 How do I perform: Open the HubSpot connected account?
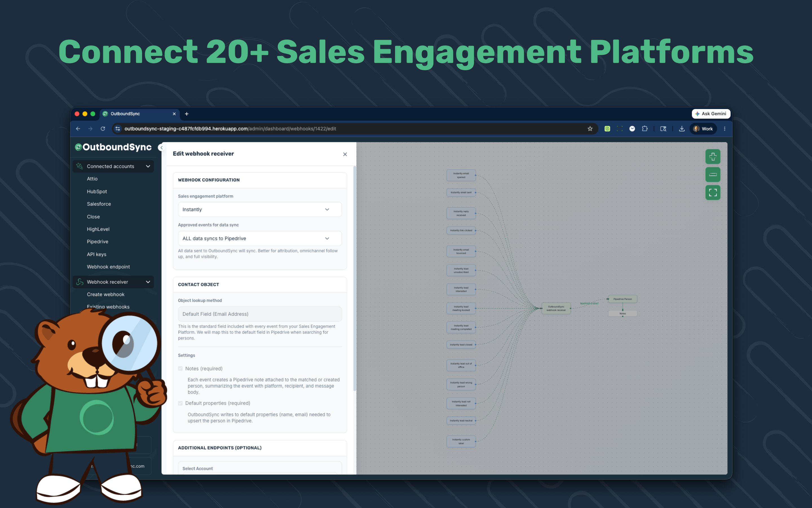[x=97, y=192]
